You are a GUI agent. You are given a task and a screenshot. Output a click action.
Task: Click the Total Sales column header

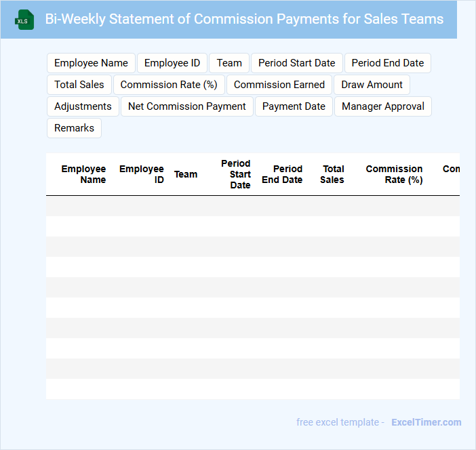click(332, 174)
